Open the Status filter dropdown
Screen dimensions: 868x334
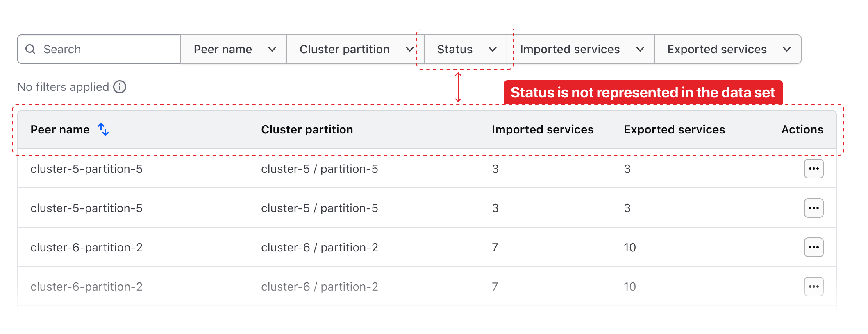click(x=466, y=49)
